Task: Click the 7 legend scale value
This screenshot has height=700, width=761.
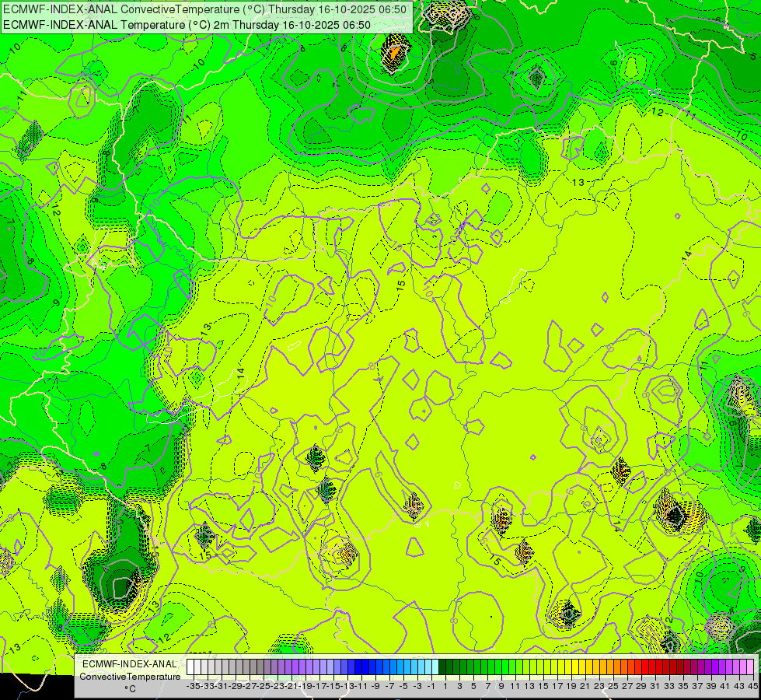Action: tap(487, 687)
